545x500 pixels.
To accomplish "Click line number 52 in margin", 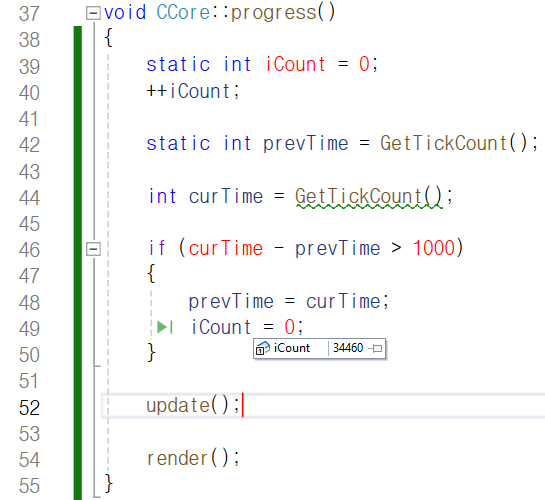I will click(29, 408).
